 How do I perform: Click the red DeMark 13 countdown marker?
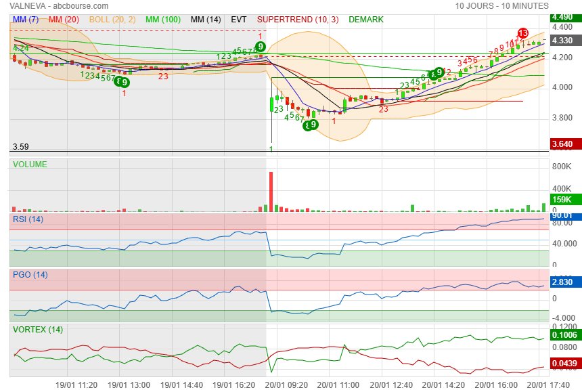point(522,33)
